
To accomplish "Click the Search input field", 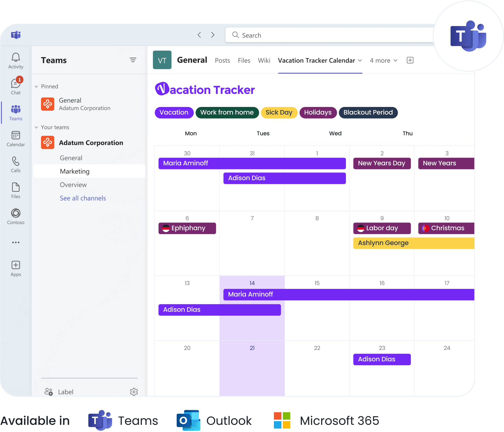I will pos(330,35).
